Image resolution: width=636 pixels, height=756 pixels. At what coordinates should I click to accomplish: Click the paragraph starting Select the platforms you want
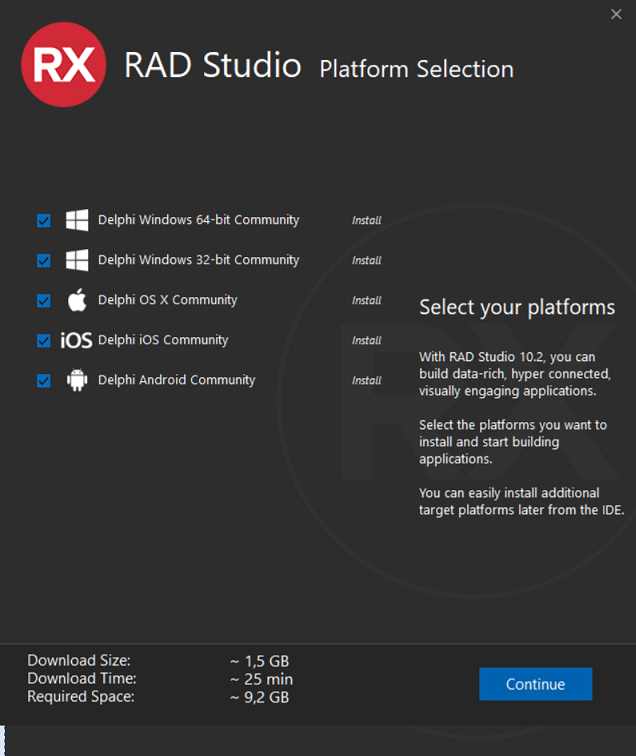(513, 442)
